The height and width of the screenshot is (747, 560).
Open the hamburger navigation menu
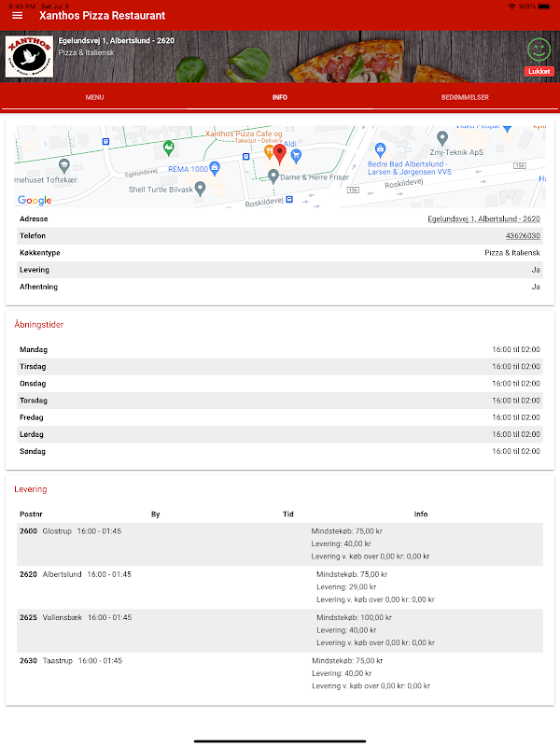pyautogui.click(x=17, y=16)
